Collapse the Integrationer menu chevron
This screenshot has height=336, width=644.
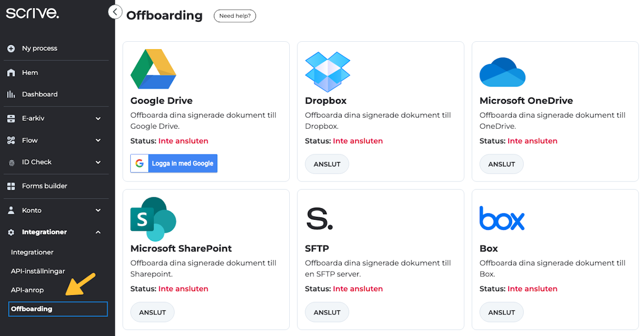[98, 232]
